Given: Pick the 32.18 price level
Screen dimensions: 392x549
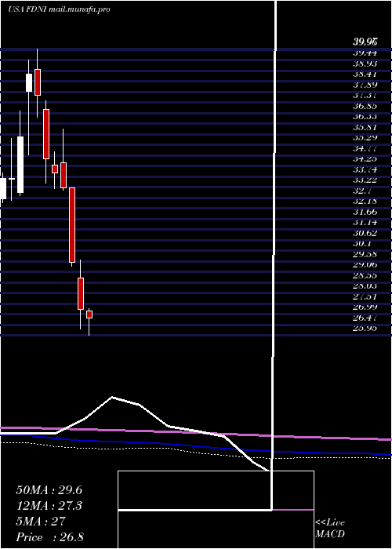Looking at the screenshot, I should [365, 202].
